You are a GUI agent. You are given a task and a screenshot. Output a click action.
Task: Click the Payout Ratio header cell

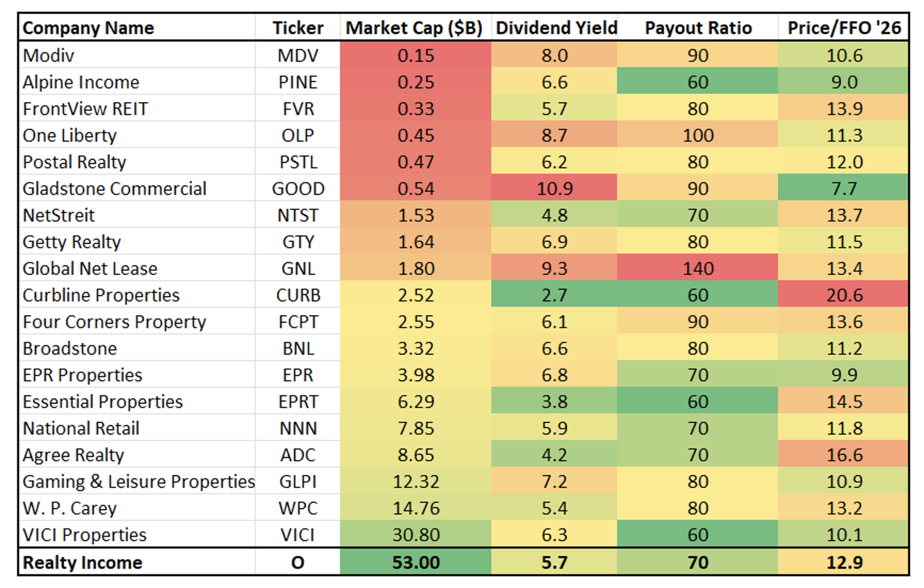[x=698, y=28]
